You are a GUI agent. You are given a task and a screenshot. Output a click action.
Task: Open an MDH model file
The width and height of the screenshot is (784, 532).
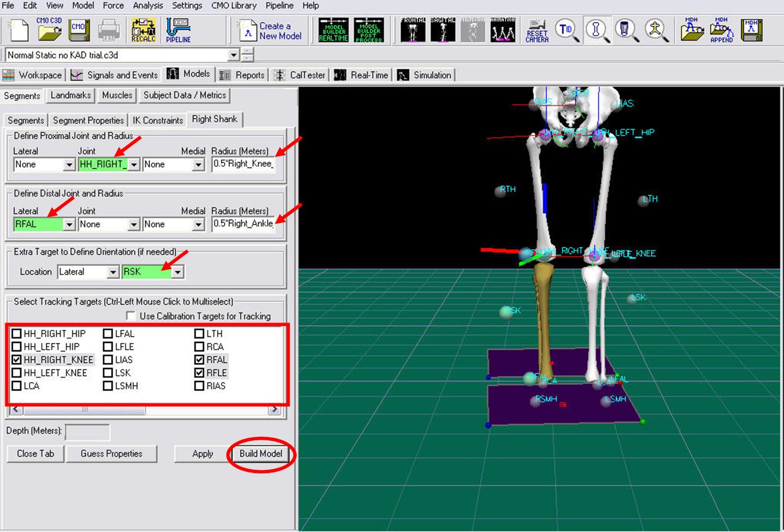click(692, 29)
